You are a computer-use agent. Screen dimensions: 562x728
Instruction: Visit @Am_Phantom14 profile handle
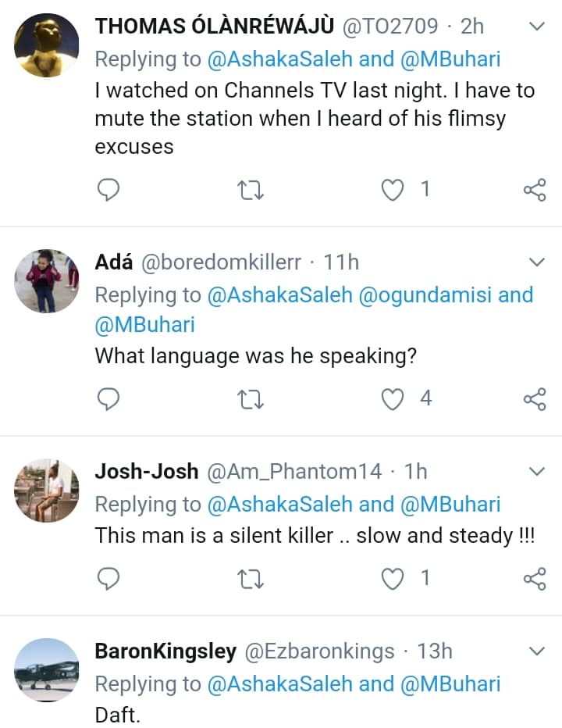coord(294,471)
